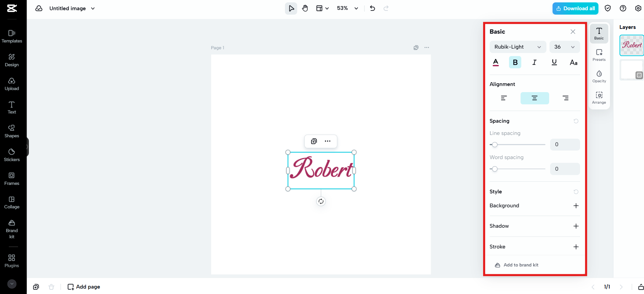The width and height of the screenshot is (644, 294).
Task: Open the help question mark
Action: 623,8
